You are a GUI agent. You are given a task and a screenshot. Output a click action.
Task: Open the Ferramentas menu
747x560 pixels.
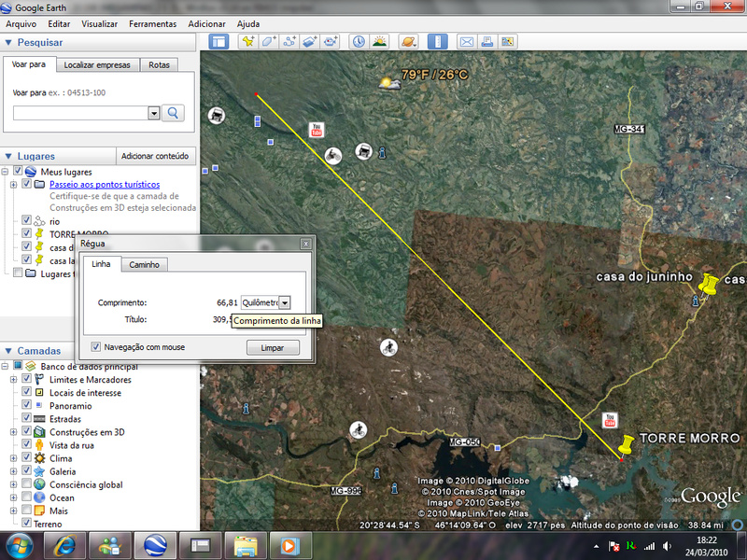coord(152,24)
